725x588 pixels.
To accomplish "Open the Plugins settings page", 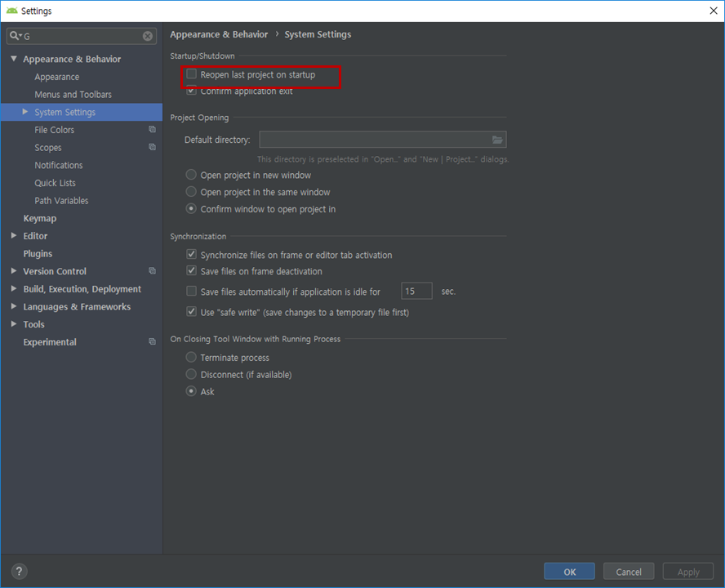I will pos(38,253).
